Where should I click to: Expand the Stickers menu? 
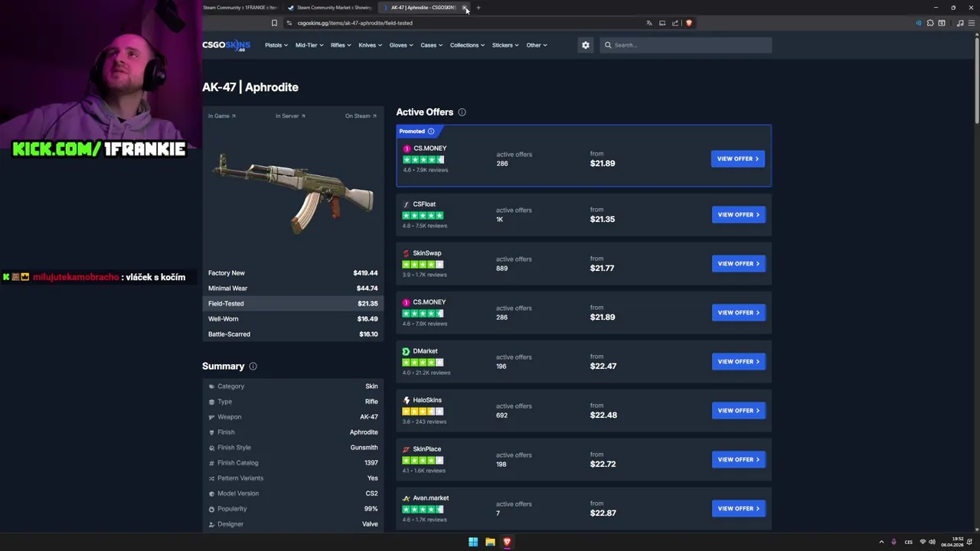pos(505,45)
